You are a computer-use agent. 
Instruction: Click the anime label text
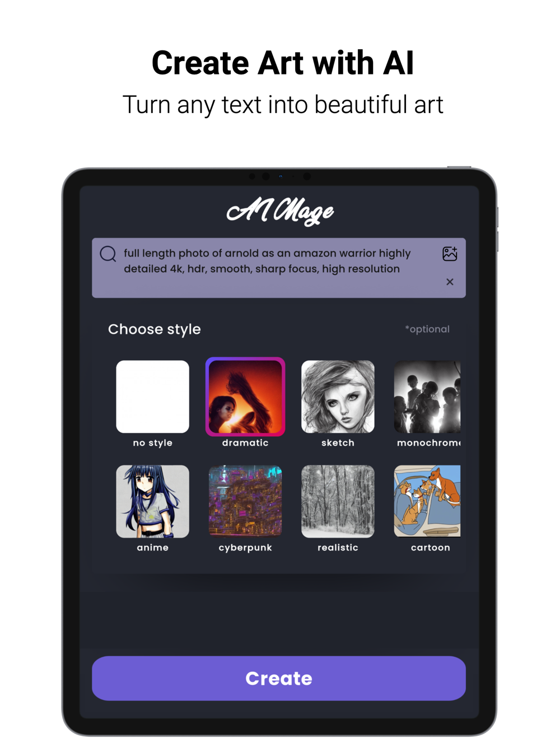pos(152,548)
